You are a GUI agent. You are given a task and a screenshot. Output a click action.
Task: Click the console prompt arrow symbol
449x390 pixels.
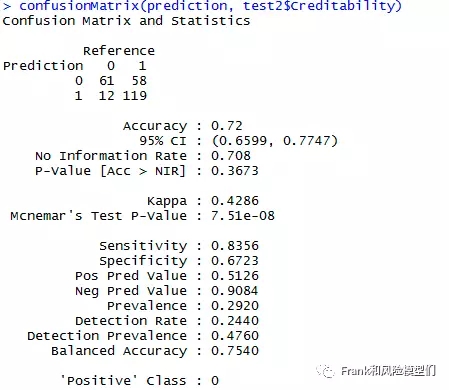[x=7, y=6]
